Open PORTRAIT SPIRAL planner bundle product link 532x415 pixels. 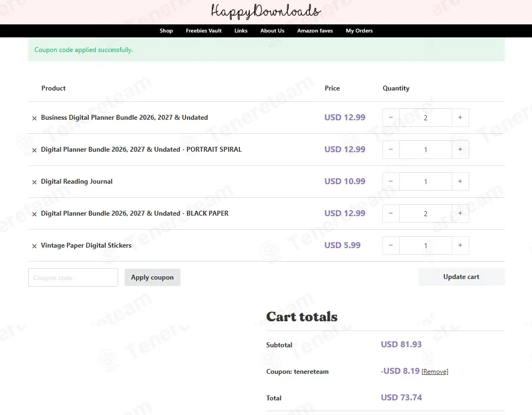click(x=141, y=150)
